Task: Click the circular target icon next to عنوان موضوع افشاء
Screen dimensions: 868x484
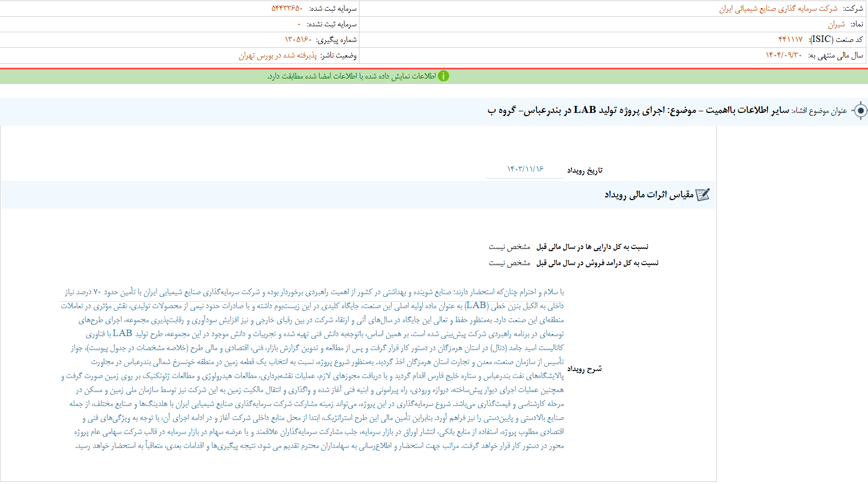Action: (861, 110)
